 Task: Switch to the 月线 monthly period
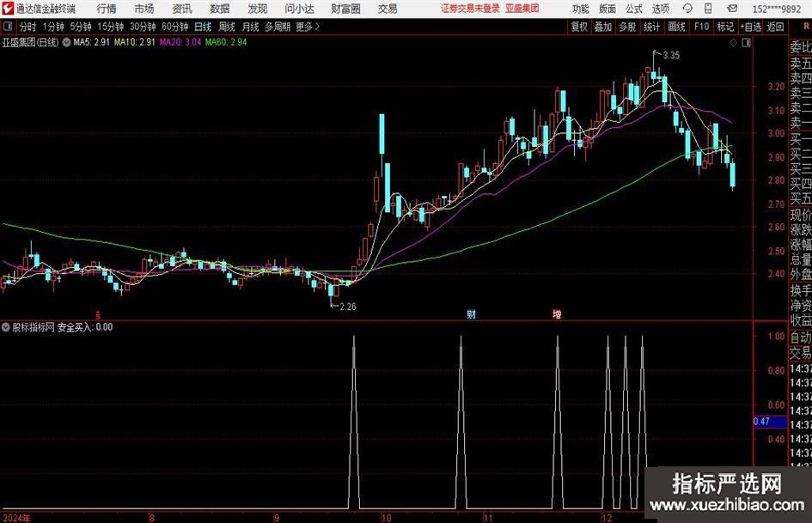click(x=250, y=27)
